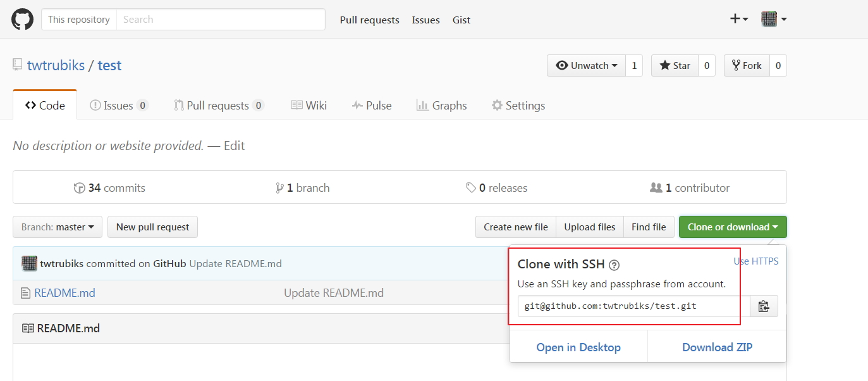868x381 pixels.
Task: Select the README.md file icon in the list
Action: pyautogui.click(x=25, y=293)
